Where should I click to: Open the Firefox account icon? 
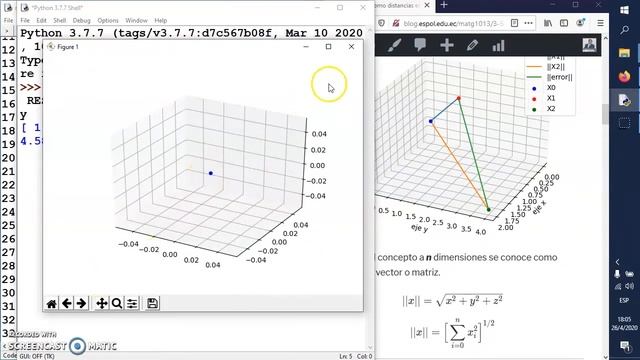[x=580, y=23]
